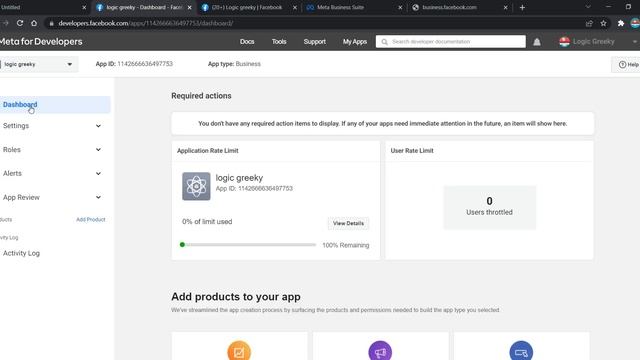Click the "Application Rate Limit" heading
The width and height of the screenshot is (640, 360).
coord(208,151)
